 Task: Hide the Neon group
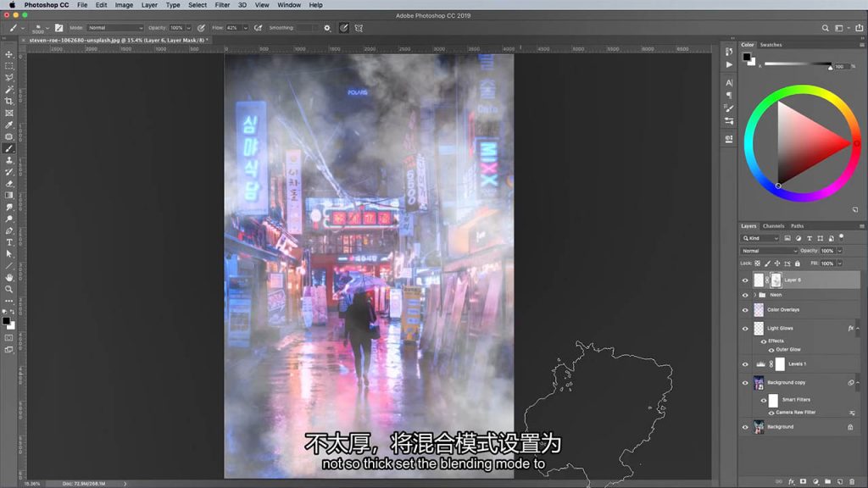745,296
